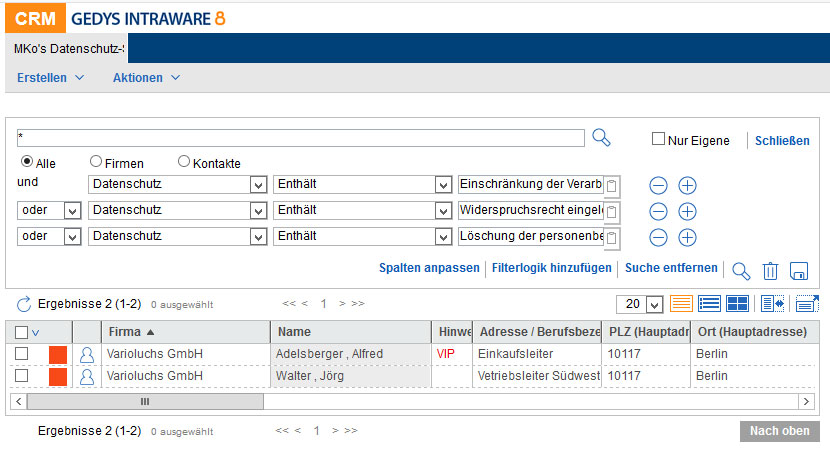Tick the checkbox for the Walter, Jörg row

point(21,375)
